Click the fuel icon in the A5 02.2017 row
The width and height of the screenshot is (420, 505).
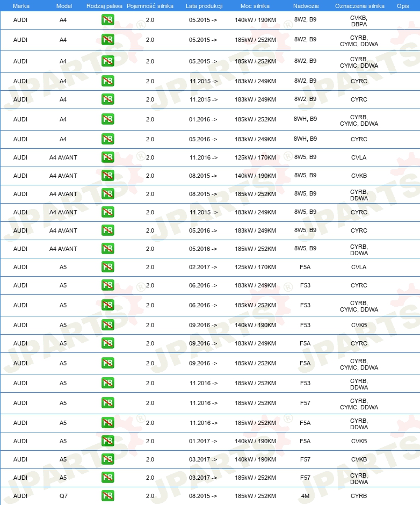(107, 267)
